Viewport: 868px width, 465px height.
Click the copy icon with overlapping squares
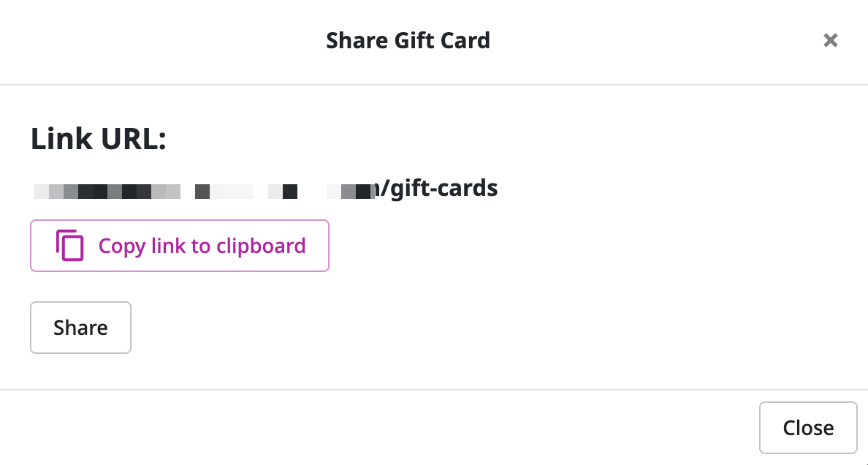pos(69,245)
